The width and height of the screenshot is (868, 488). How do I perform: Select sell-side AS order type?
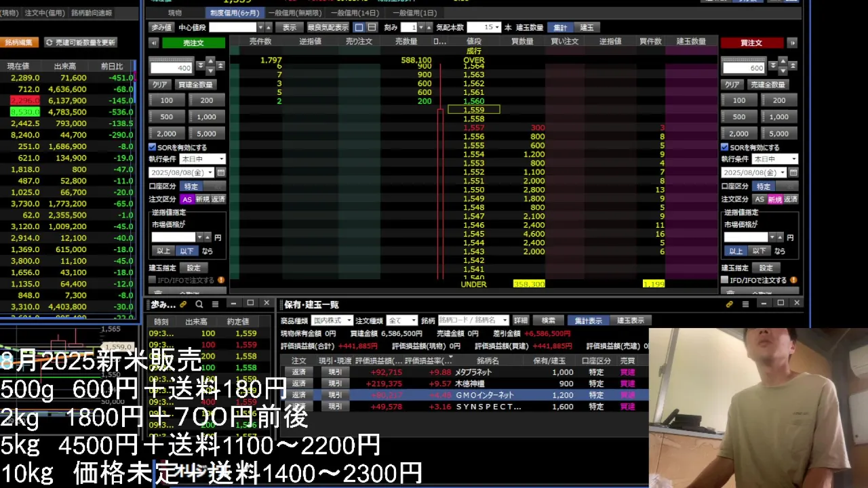(187, 199)
